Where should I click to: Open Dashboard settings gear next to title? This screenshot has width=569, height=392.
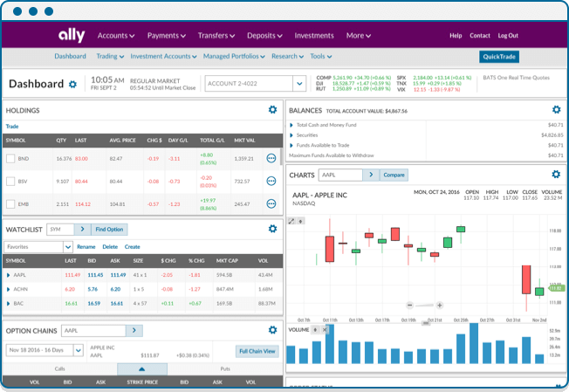(x=73, y=84)
